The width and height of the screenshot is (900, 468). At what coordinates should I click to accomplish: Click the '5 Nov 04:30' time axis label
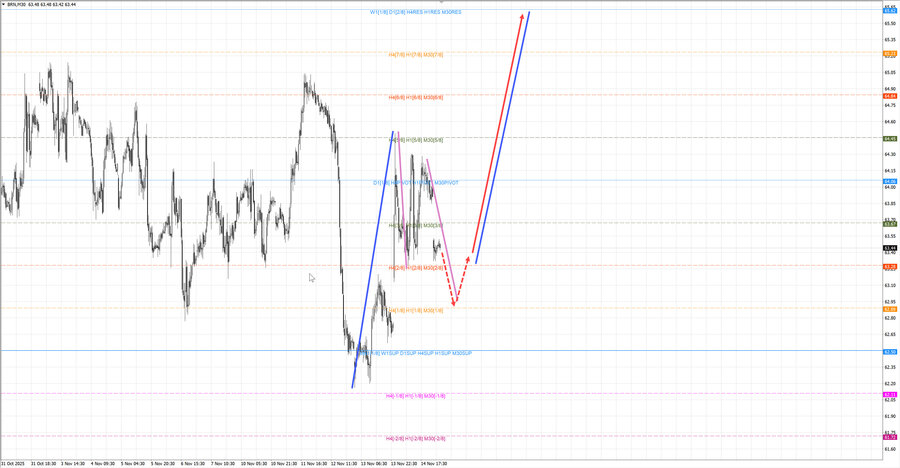(x=133, y=463)
